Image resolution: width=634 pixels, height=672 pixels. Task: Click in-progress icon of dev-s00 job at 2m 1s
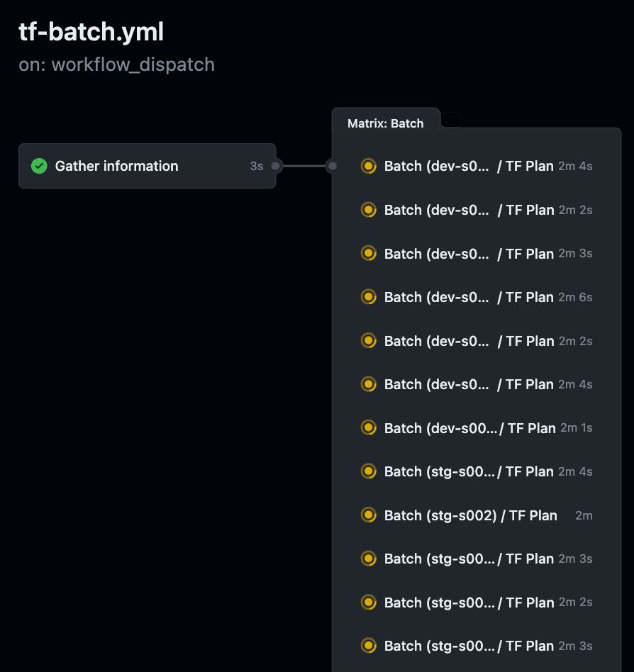tap(368, 427)
